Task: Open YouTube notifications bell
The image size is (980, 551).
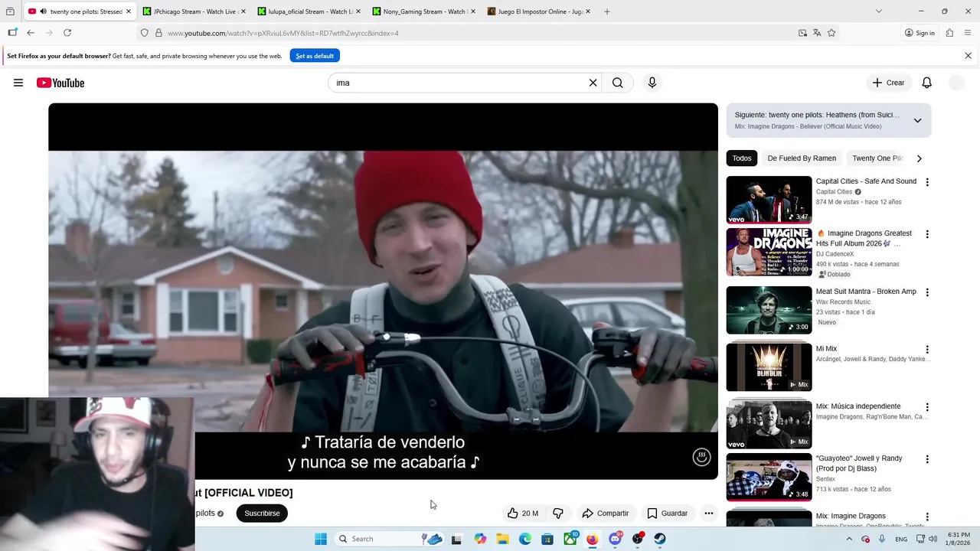Action: point(926,83)
